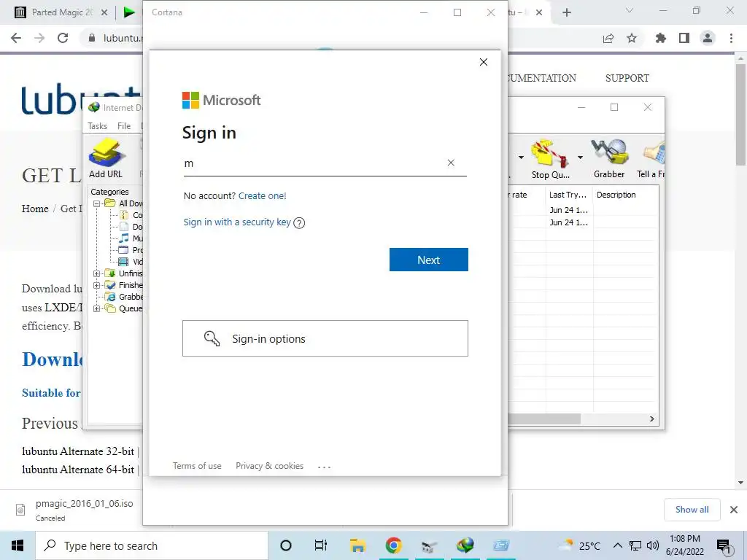Open Windows Start menu
Viewport: 747px width, 560px height.
[x=18, y=545]
